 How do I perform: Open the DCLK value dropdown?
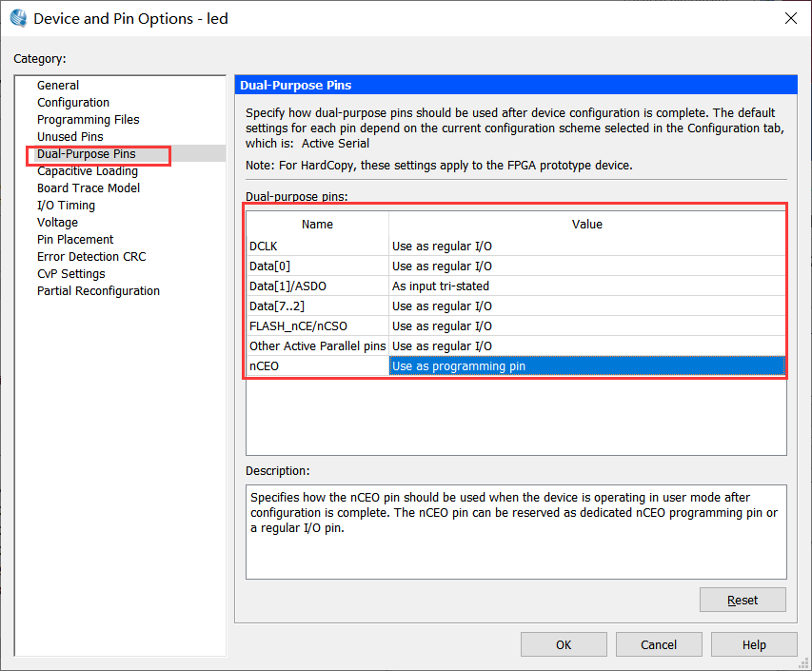coord(586,247)
